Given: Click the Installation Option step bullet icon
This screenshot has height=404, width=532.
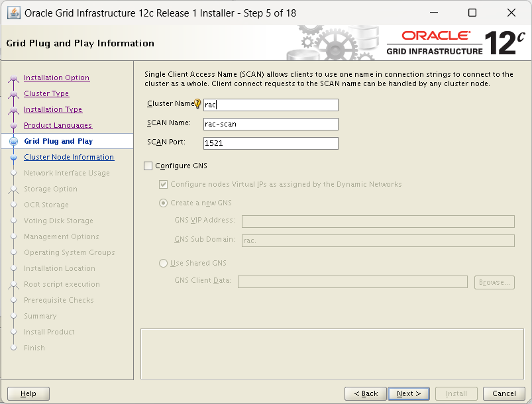Looking at the screenshot, I should coord(13,78).
